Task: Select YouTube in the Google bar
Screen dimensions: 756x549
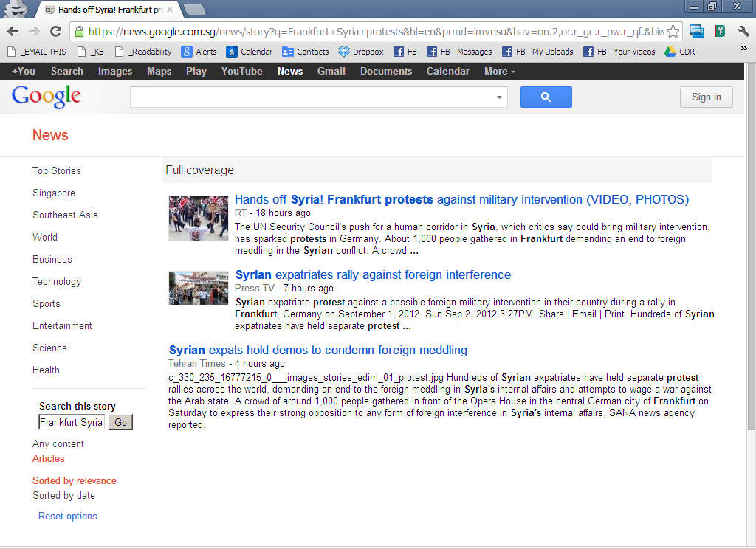Action: (x=241, y=72)
